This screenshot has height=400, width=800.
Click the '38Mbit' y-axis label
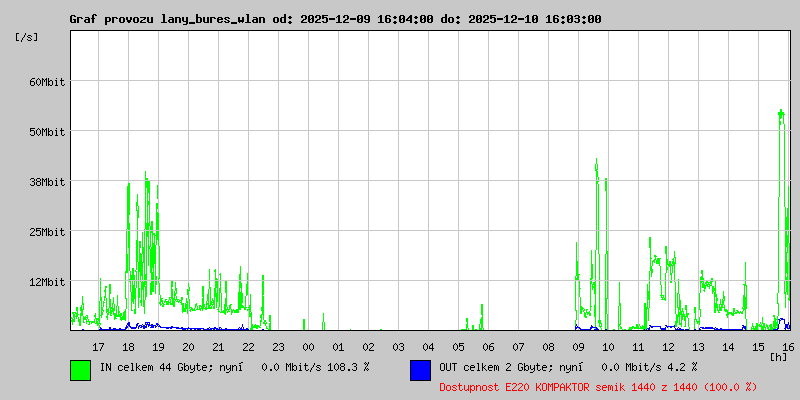pos(47,182)
